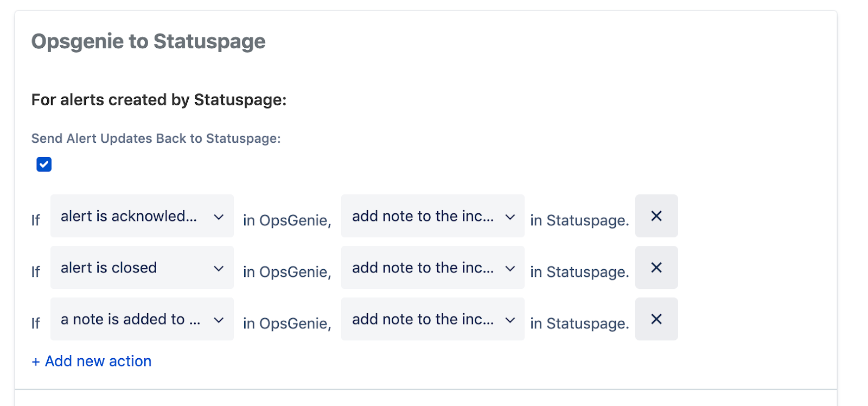Click chevron on last Statuspage action selector
This screenshot has height=406, width=868.
click(x=509, y=319)
